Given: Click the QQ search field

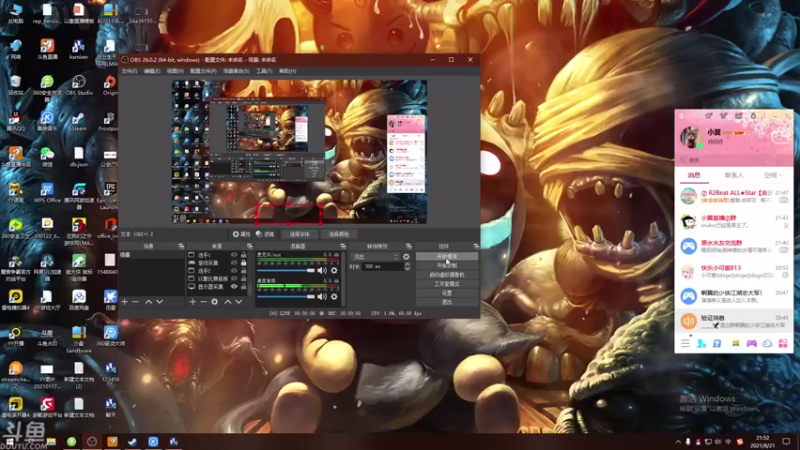Looking at the screenshot, I should pyautogui.click(x=734, y=160).
